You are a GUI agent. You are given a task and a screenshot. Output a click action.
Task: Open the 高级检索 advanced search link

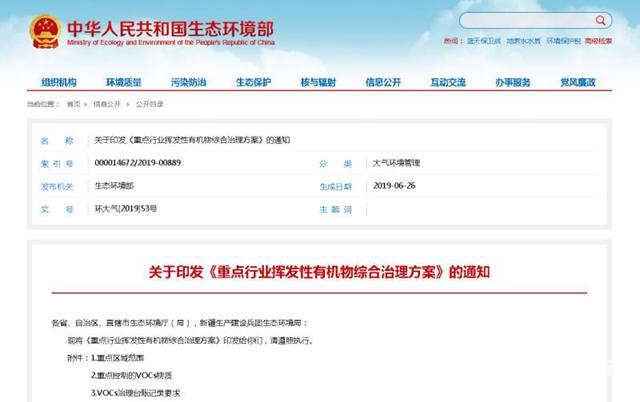tap(598, 41)
